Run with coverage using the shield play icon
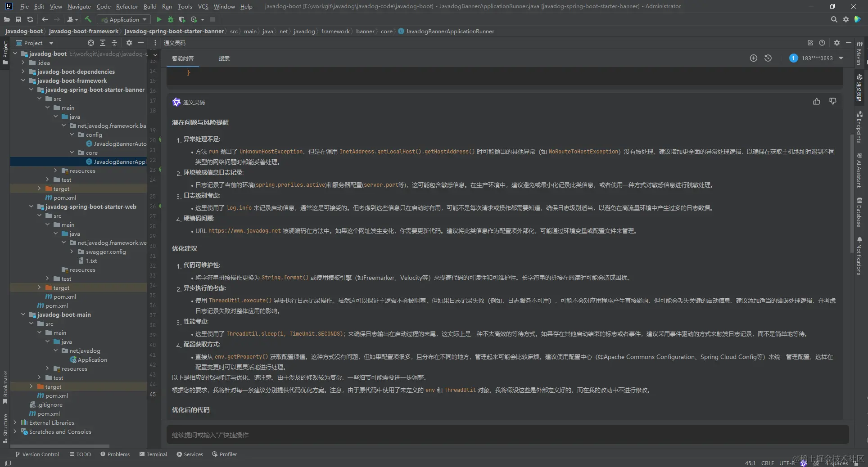 point(182,19)
